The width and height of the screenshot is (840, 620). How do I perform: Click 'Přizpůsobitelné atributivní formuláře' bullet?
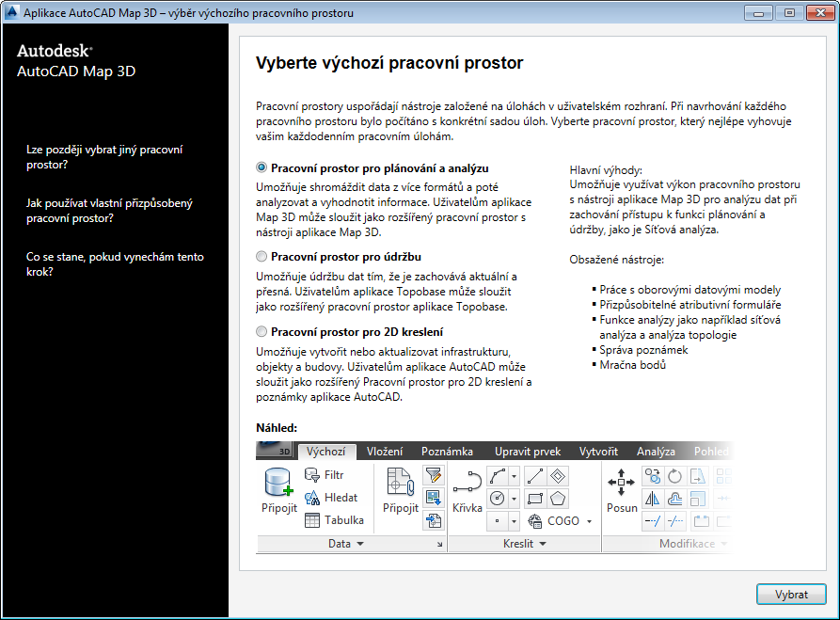pos(690,305)
